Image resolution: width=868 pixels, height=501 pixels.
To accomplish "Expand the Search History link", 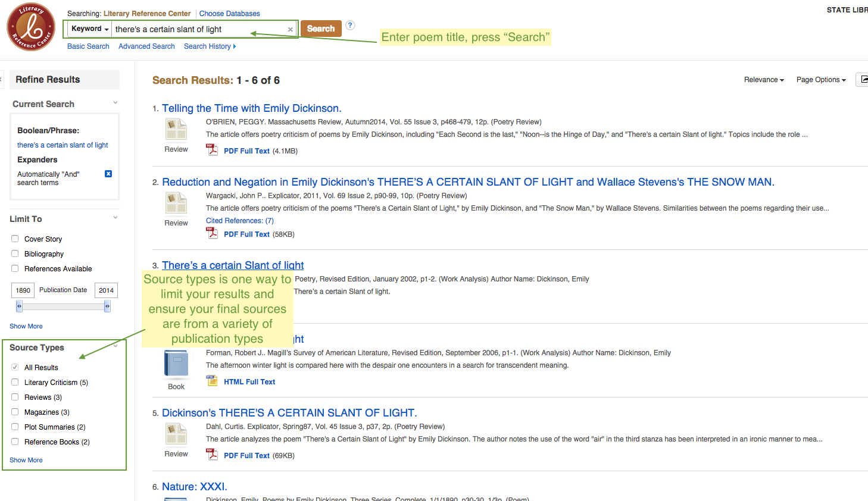I will (210, 46).
